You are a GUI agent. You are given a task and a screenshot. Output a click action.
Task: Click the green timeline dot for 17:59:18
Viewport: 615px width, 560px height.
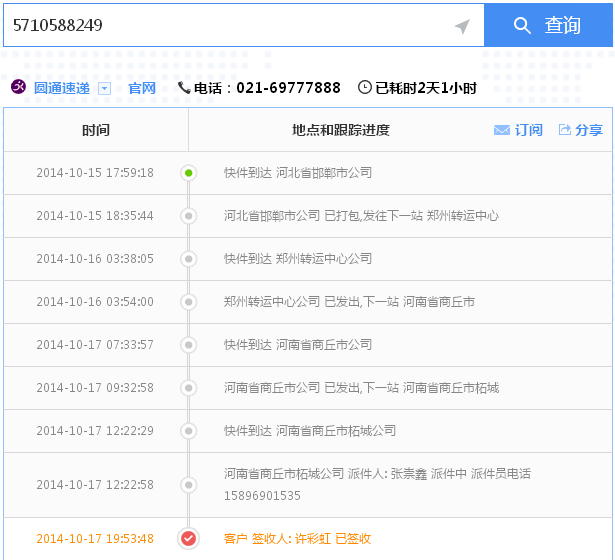click(x=189, y=173)
